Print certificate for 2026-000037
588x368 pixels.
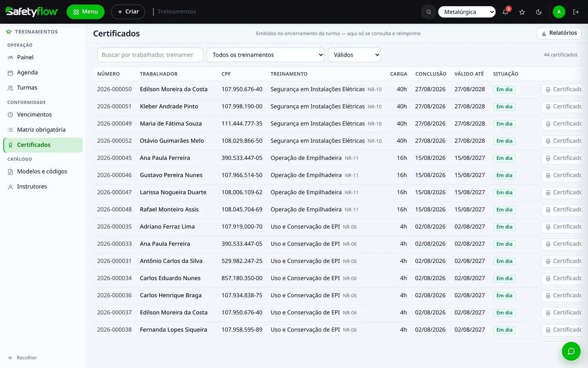[562, 313]
